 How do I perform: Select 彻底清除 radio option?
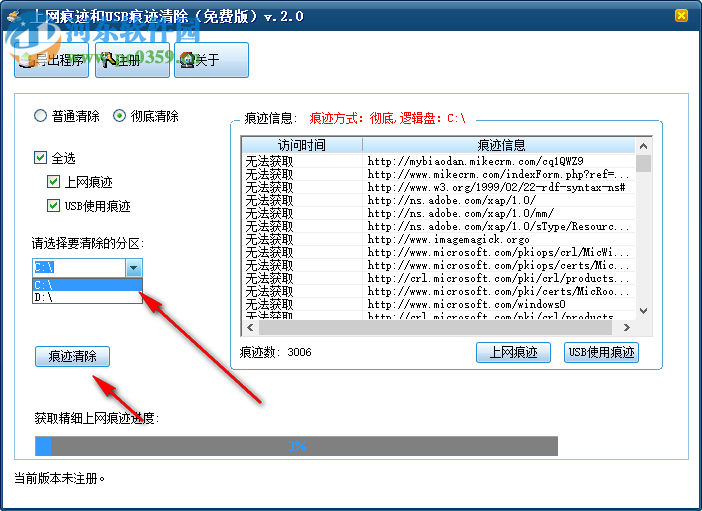coord(146,116)
